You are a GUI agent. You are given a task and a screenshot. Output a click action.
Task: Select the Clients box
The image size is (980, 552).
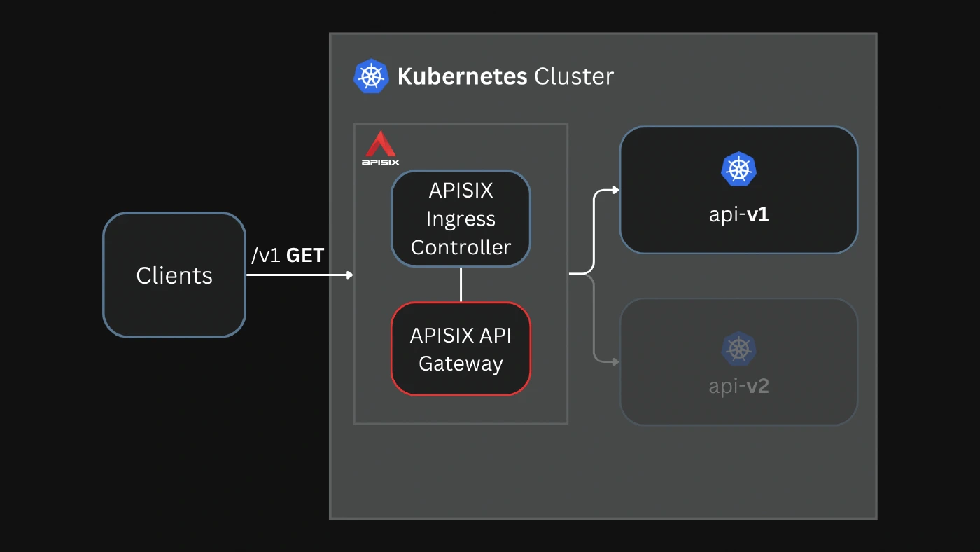(174, 275)
